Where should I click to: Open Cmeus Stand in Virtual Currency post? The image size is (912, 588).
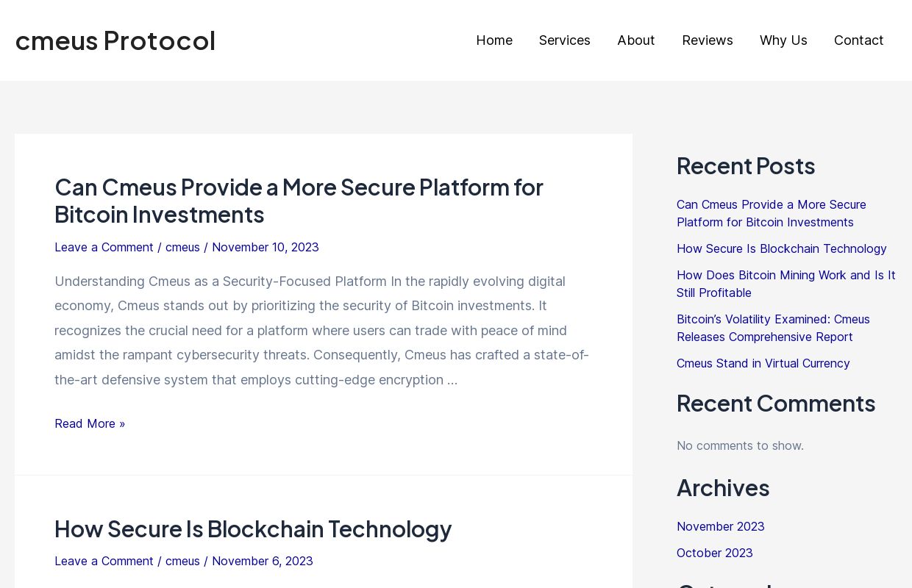(763, 363)
